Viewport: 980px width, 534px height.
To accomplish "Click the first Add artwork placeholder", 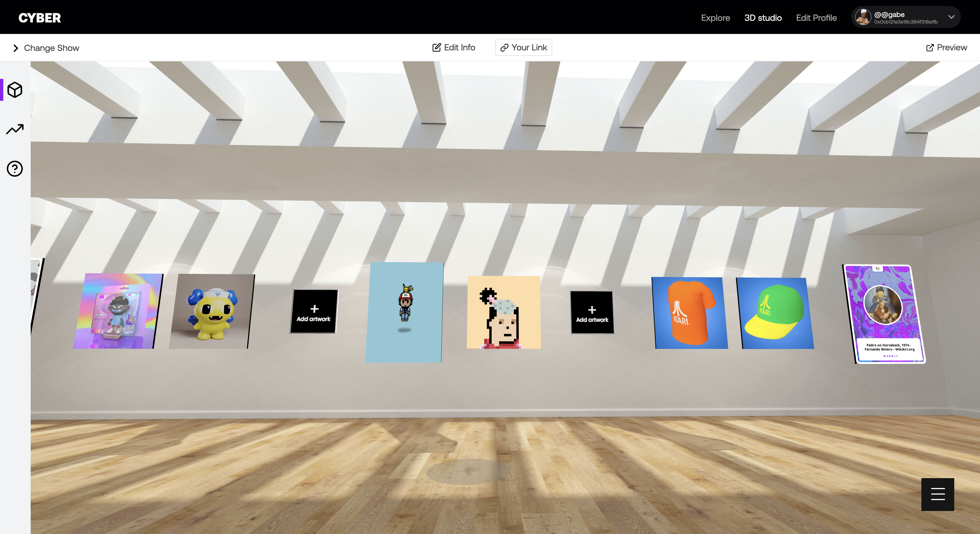I will 314,311.
